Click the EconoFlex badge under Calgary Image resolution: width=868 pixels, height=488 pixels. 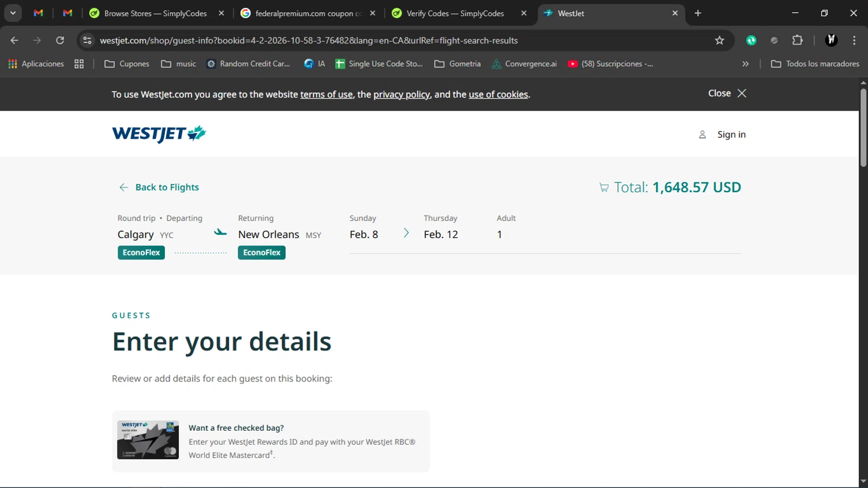pyautogui.click(x=141, y=252)
